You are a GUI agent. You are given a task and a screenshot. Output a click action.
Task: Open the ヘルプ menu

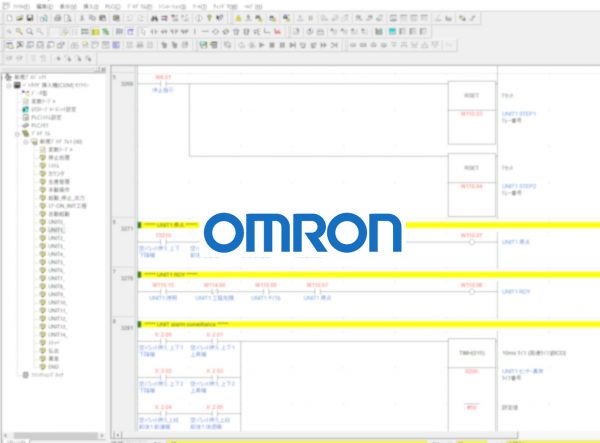point(253,7)
